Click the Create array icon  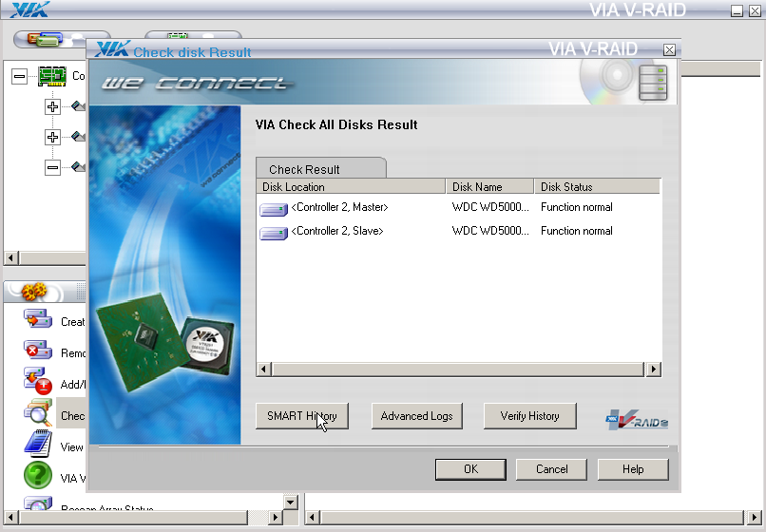[38, 319]
